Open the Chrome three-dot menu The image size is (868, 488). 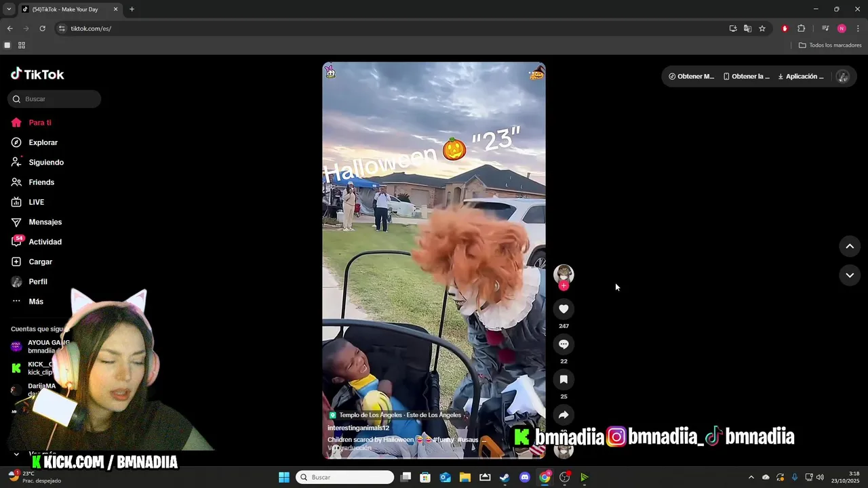point(859,28)
